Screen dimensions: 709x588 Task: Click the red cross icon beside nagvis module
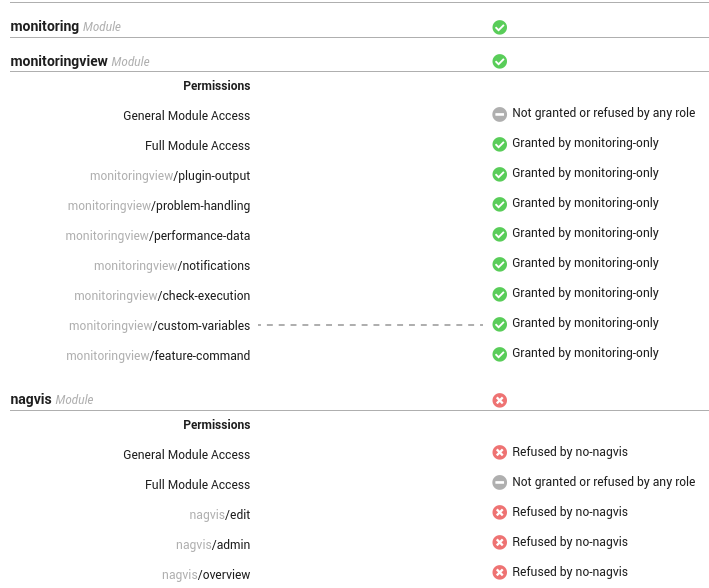click(x=499, y=400)
